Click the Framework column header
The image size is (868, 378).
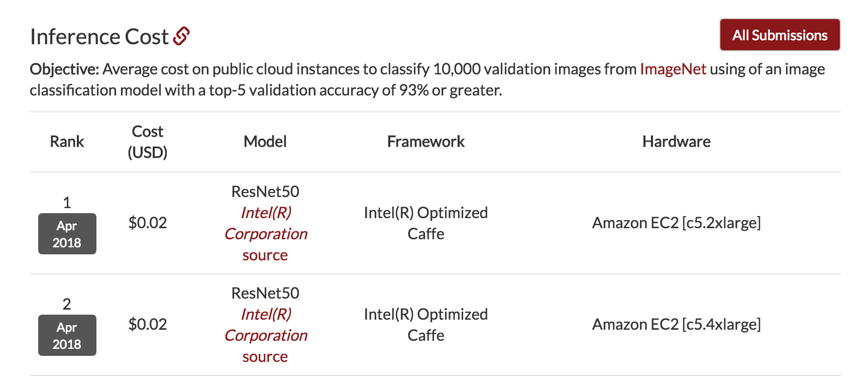click(426, 142)
